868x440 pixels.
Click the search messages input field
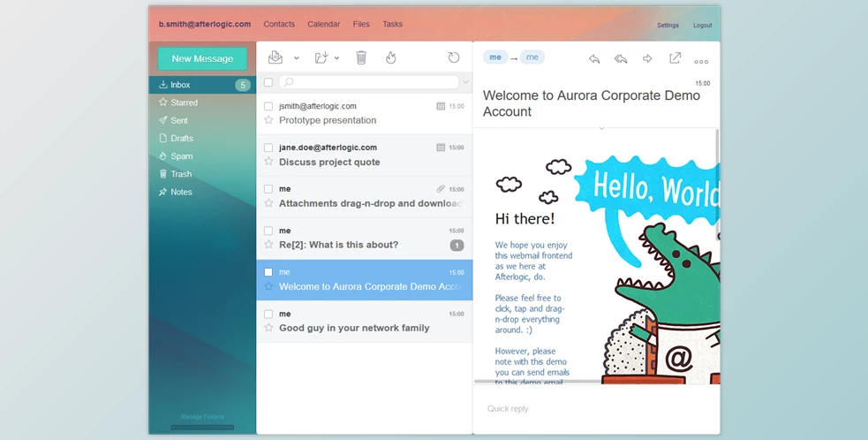click(369, 82)
